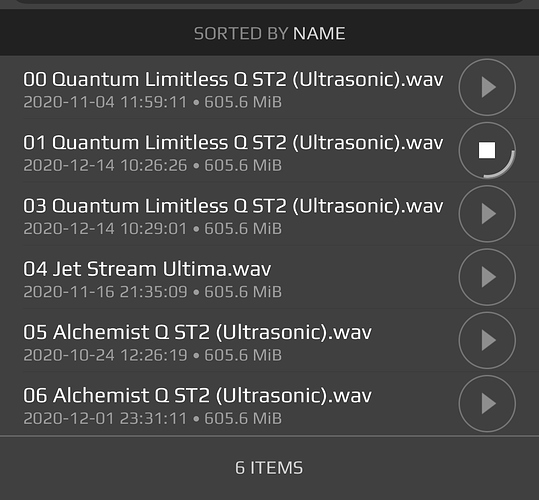Click the 2020-11-04 11:59:11 timestamp line

(153, 102)
